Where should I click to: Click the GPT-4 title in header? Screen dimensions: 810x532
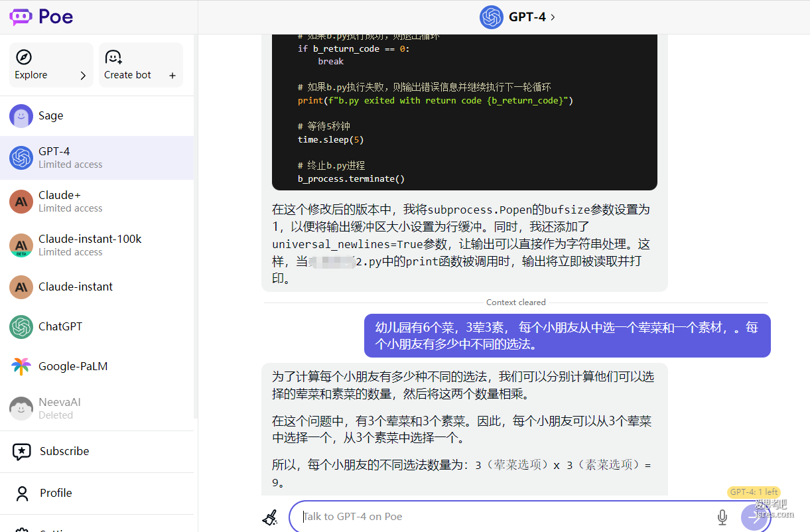[527, 17]
